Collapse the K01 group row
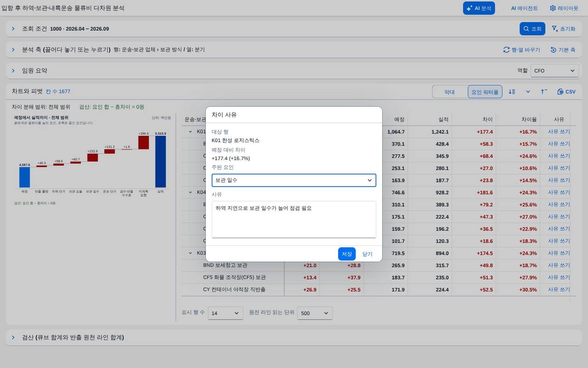This screenshot has width=588, height=368. click(190, 132)
